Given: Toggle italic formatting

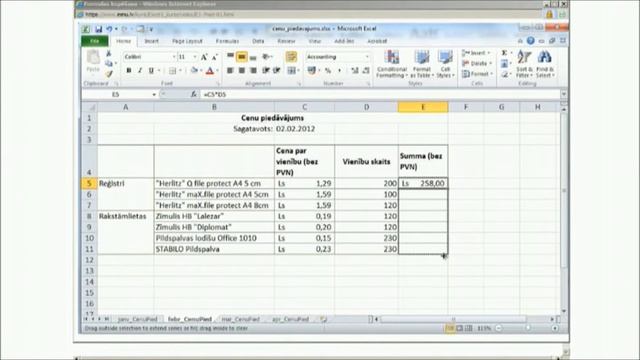Looking at the screenshot, I should (x=140, y=71).
